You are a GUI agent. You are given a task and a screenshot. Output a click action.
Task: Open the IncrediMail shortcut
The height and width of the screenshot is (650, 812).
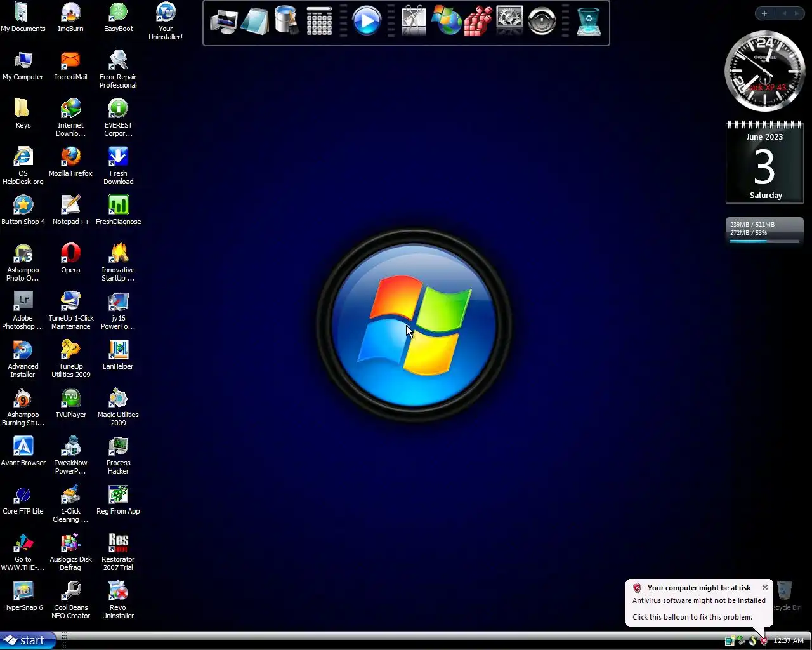(70, 66)
